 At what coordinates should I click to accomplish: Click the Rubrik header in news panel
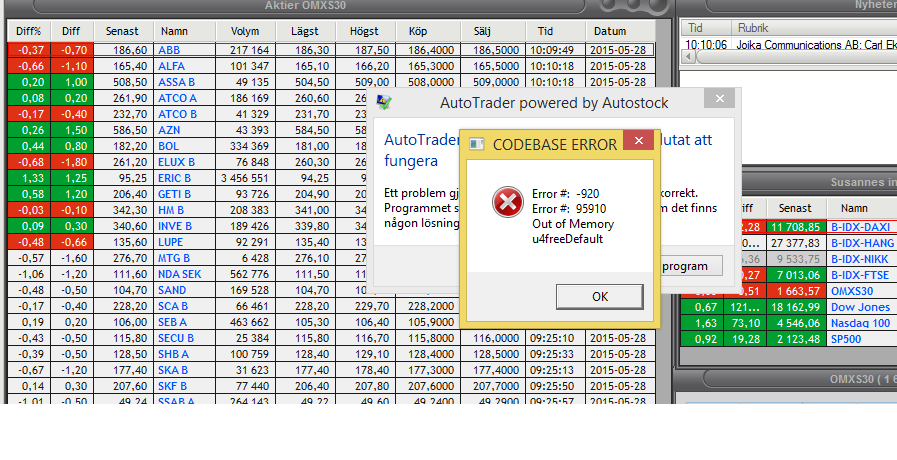click(753, 28)
